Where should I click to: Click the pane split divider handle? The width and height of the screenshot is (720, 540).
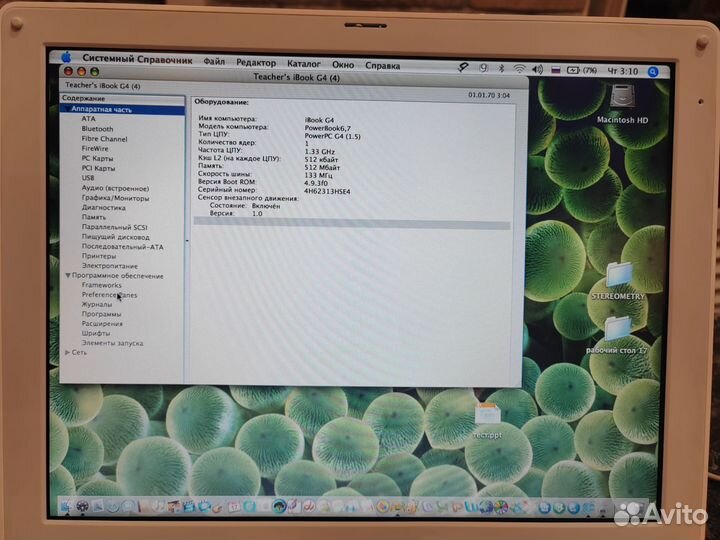(x=187, y=241)
